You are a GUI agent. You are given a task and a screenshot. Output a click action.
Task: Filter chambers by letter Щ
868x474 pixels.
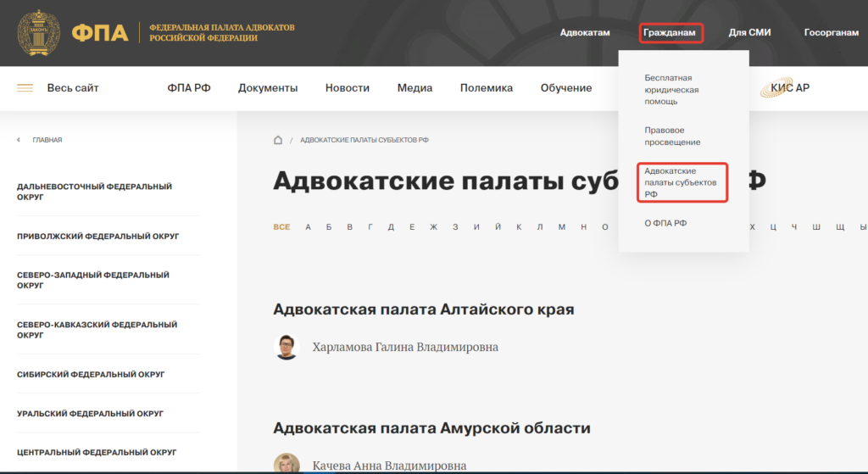pyautogui.click(x=840, y=227)
